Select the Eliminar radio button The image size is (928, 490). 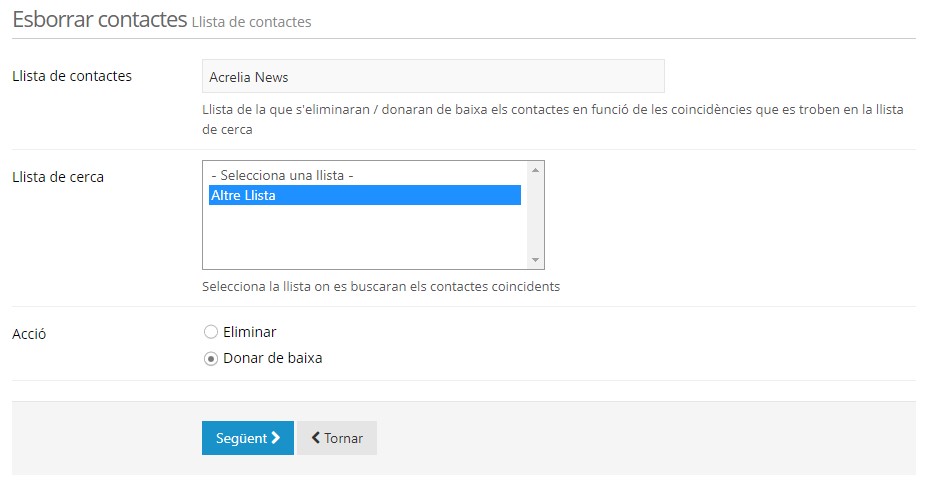(x=211, y=332)
